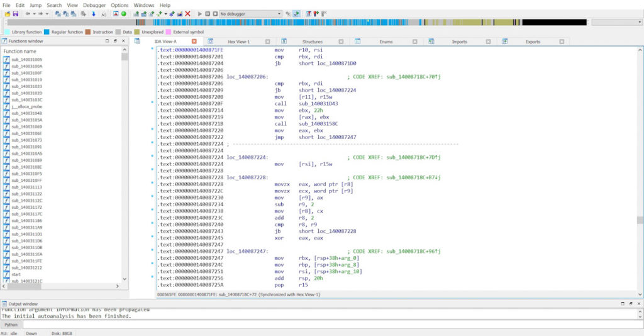This screenshot has width=644, height=336.
Task: Jump forward with the right arrow
Action: (x=41, y=14)
